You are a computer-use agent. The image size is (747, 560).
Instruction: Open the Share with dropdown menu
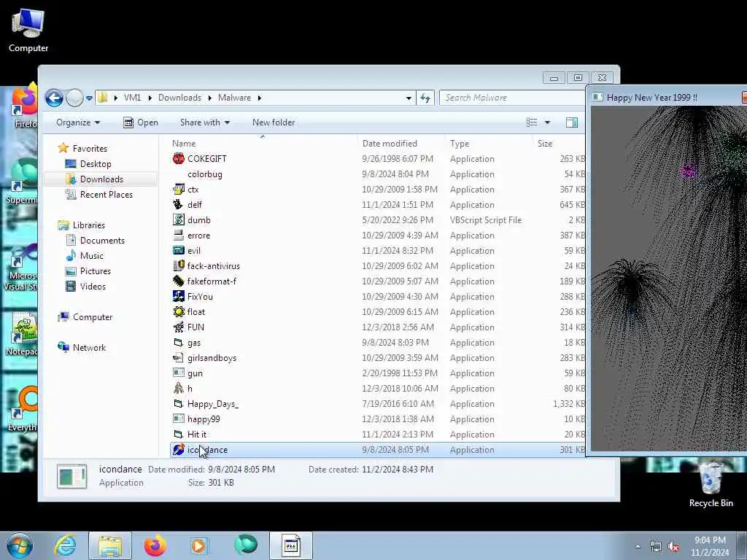coord(205,122)
